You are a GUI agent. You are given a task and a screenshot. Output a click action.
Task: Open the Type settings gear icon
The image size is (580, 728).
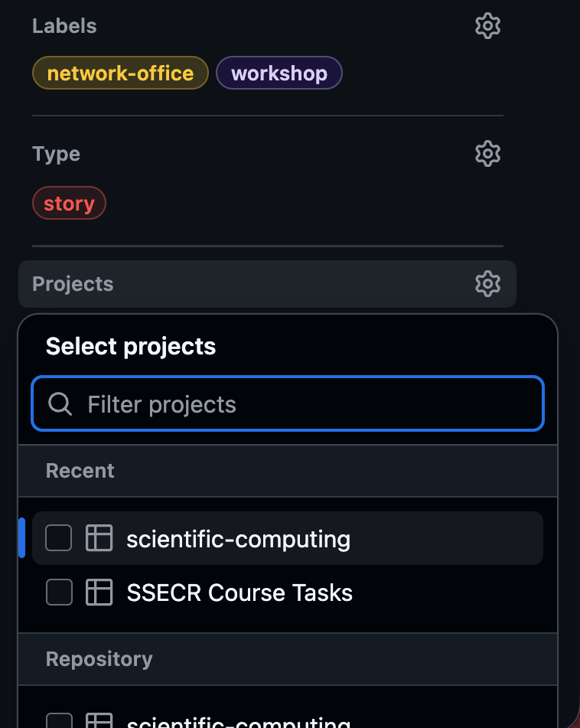(x=487, y=153)
